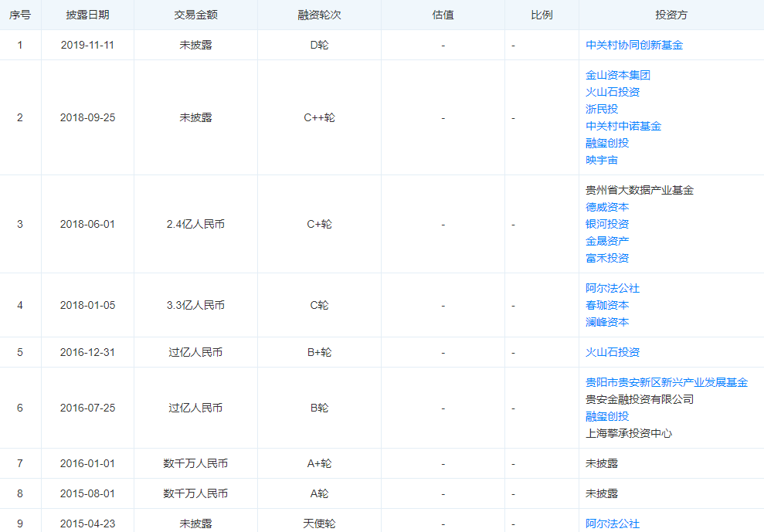Select the date 2015-04-23
The image size is (764, 532).
point(88,524)
